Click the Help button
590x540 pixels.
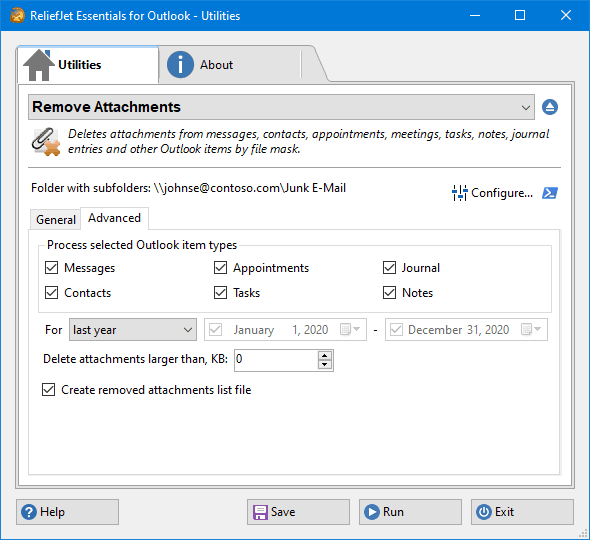[67, 512]
